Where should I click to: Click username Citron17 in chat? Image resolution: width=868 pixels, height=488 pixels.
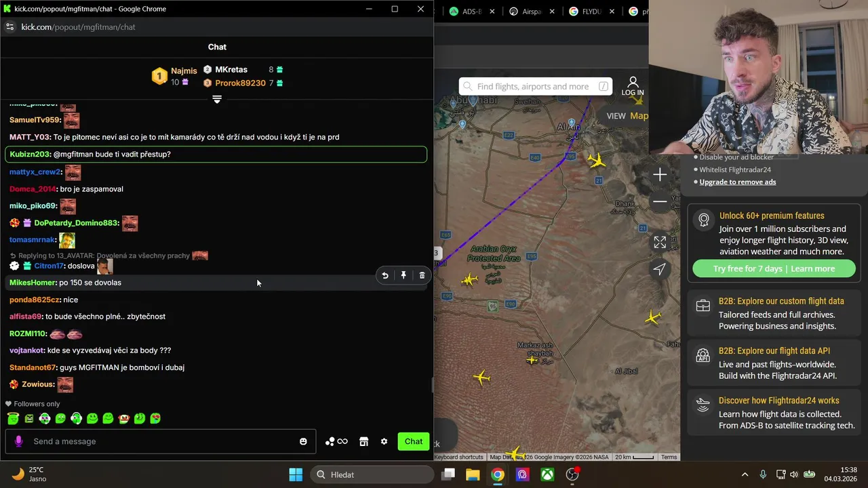49,266
